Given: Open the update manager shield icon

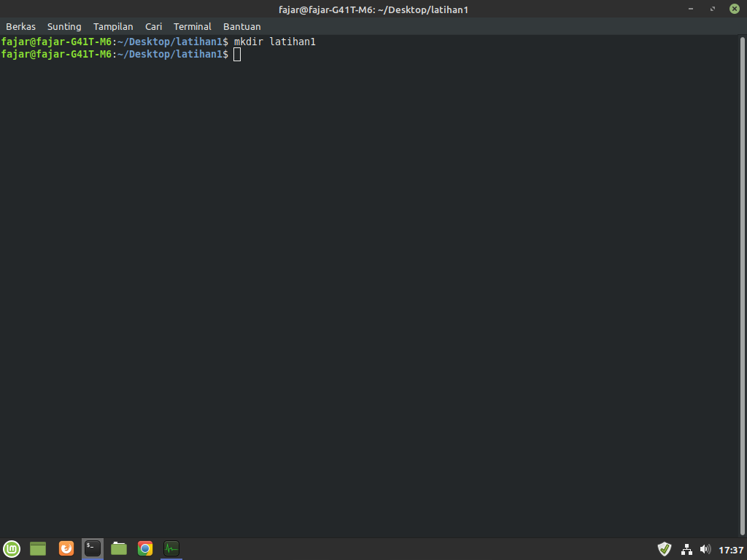Looking at the screenshot, I should (x=664, y=549).
